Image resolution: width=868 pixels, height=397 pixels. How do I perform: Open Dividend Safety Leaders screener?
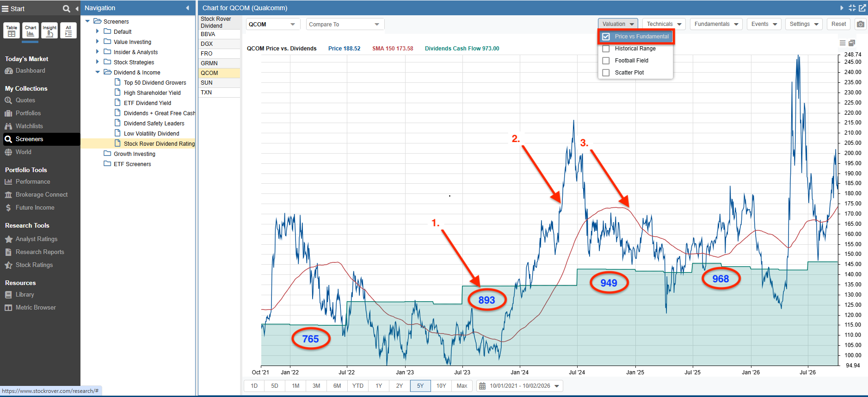154,124
